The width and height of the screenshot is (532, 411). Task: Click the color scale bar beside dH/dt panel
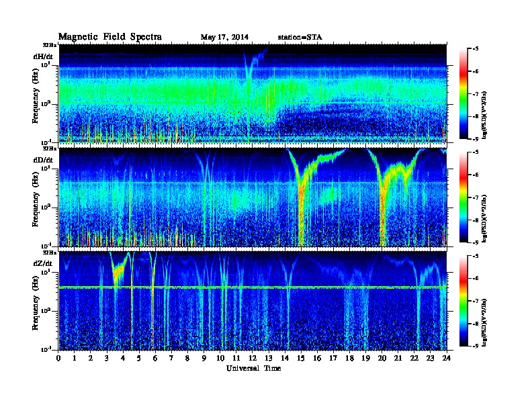(463, 93)
